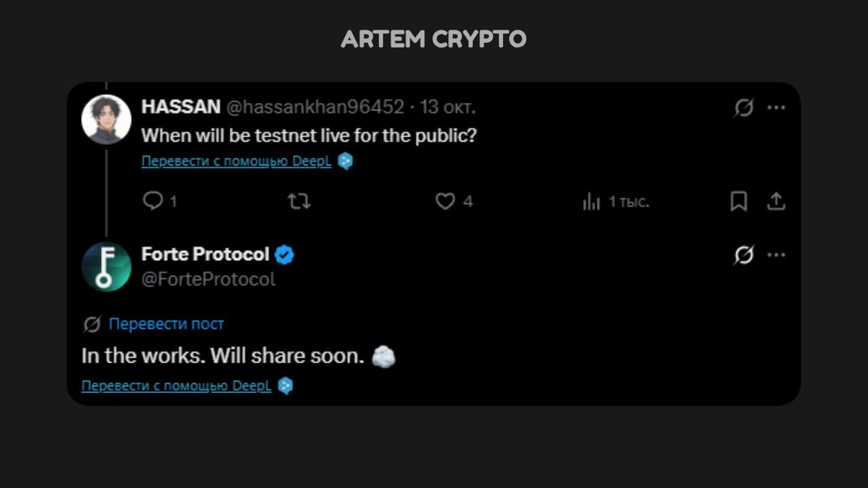View analytics for HASSAN's post

pyautogui.click(x=592, y=201)
